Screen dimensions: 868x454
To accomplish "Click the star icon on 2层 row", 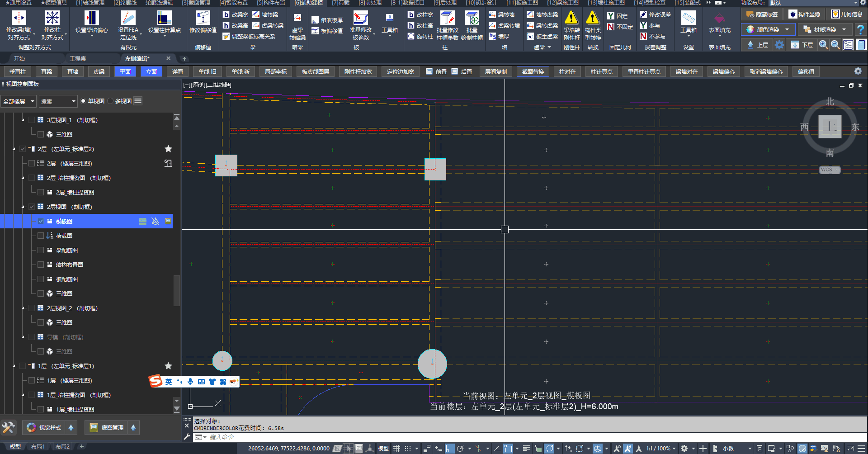I will click(168, 149).
